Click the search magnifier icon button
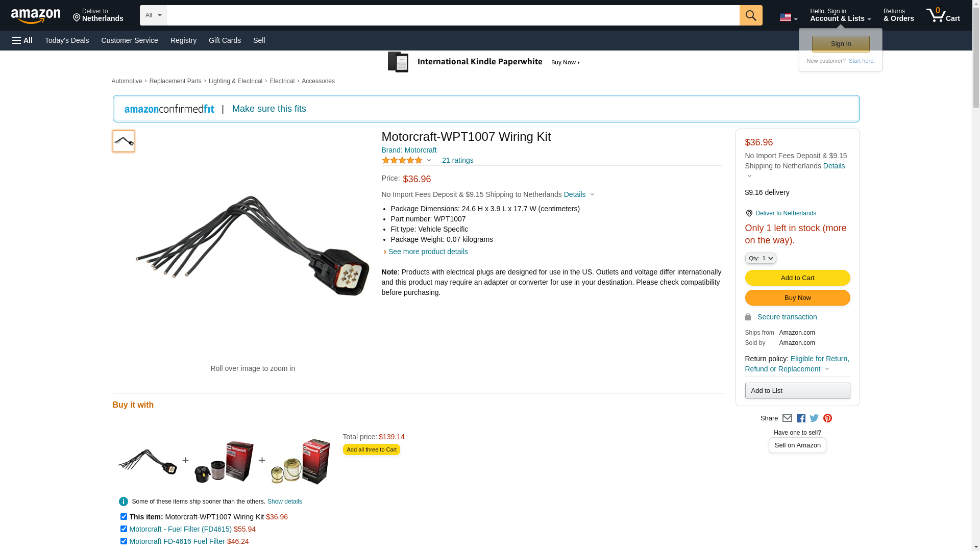 pyautogui.click(x=750, y=15)
